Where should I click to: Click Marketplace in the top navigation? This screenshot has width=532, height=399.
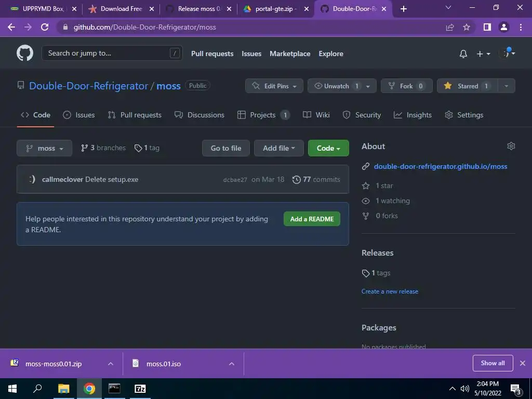[x=290, y=54]
